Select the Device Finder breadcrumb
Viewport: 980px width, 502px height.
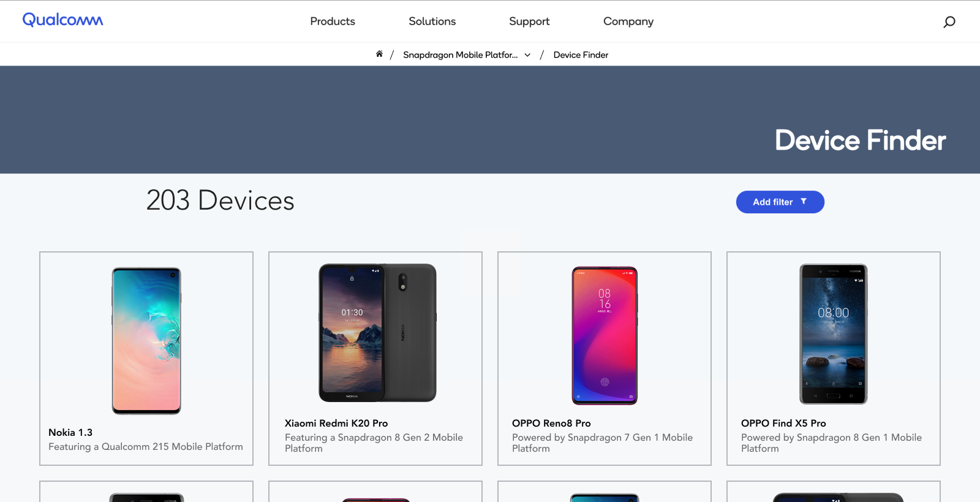(581, 55)
